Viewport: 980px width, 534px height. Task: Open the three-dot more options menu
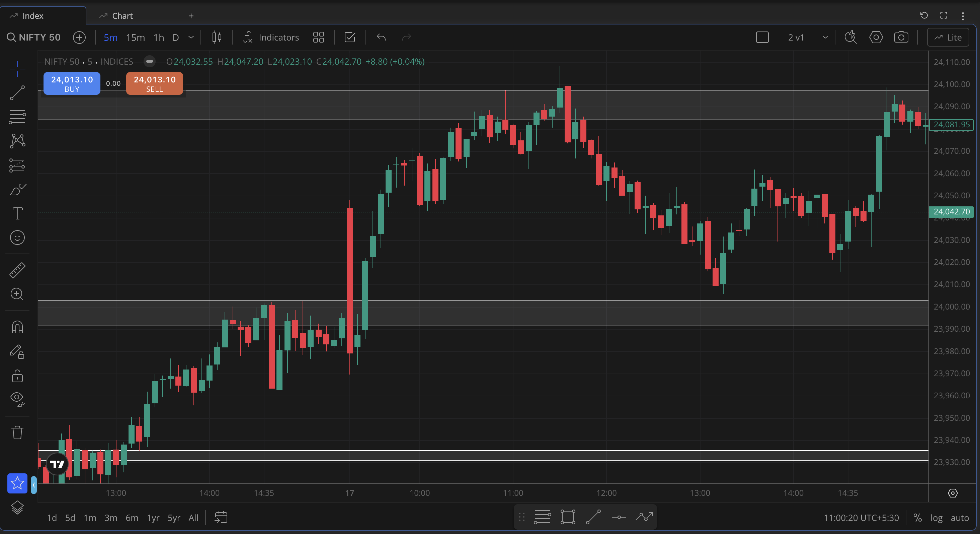tap(963, 16)
